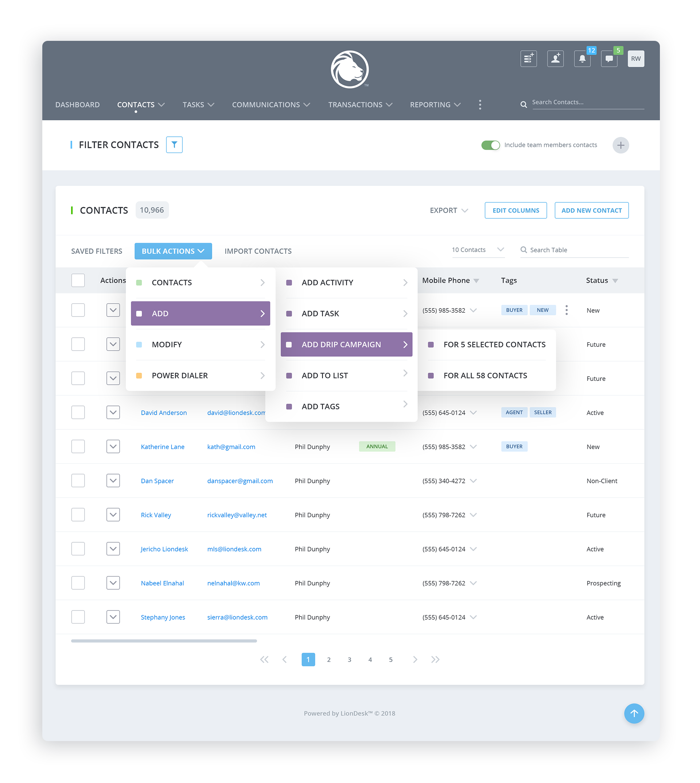
Task: Click the round plus button near team toggle
Action: pos(621,145)
